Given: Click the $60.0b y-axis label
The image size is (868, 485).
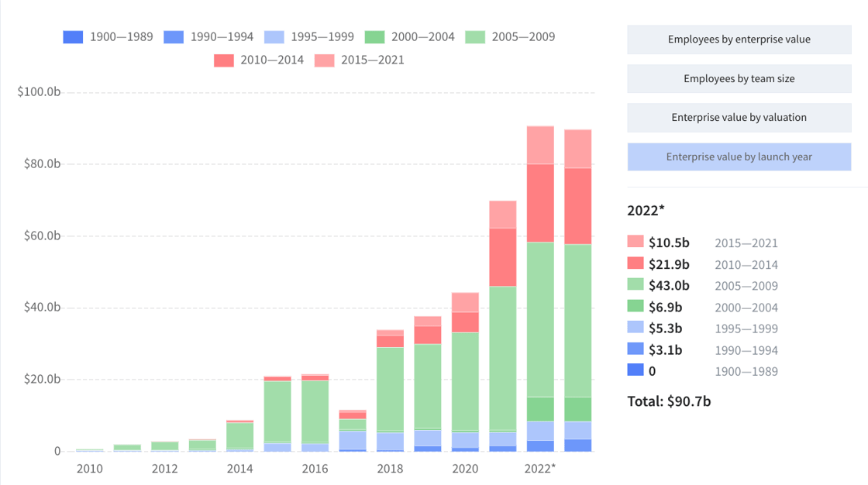Looking at the screenshot, I should tap(42, 236).
